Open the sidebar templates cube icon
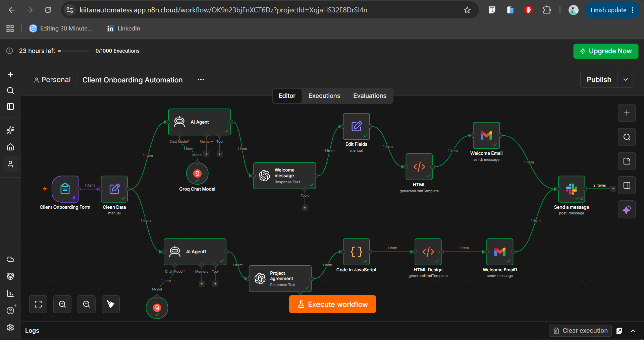 coord(10,276)
